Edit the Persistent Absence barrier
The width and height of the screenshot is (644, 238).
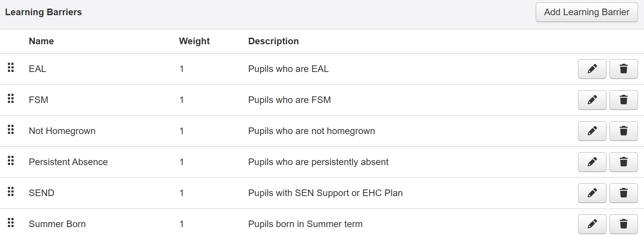(592, 162)
